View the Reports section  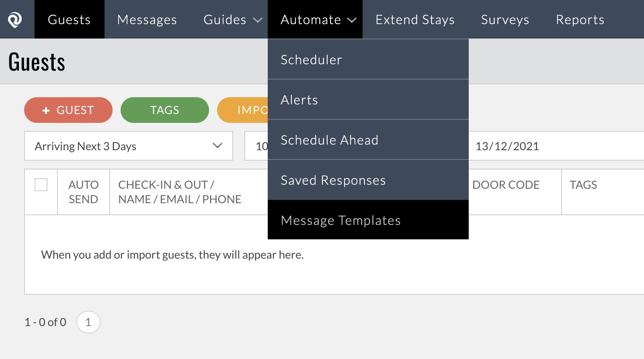(x=580, y=20)
